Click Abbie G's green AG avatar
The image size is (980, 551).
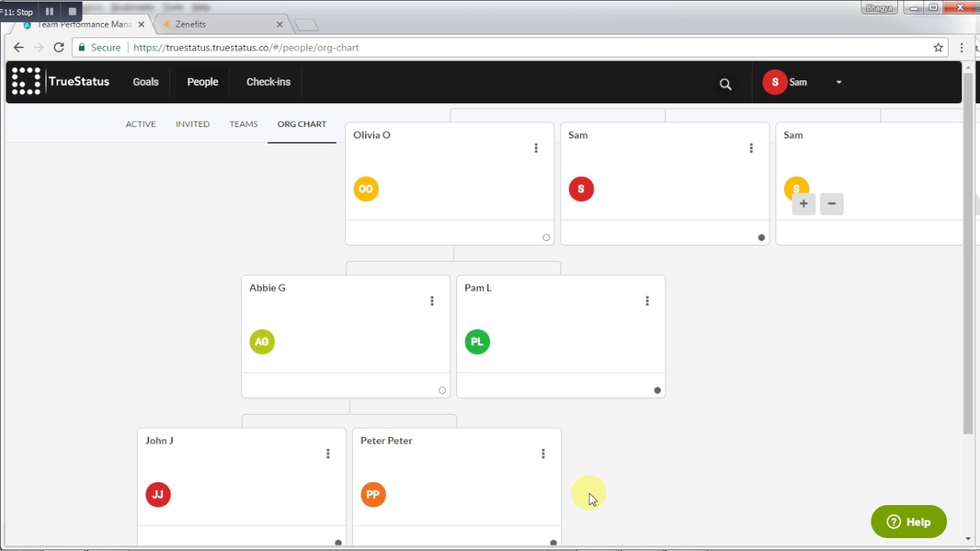click(x=262, y=342)
